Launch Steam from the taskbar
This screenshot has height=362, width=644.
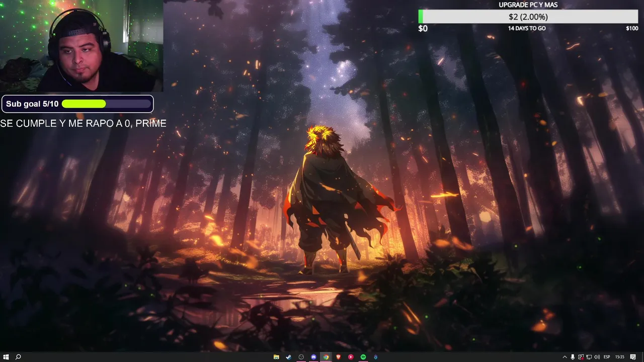pos(289,357)
